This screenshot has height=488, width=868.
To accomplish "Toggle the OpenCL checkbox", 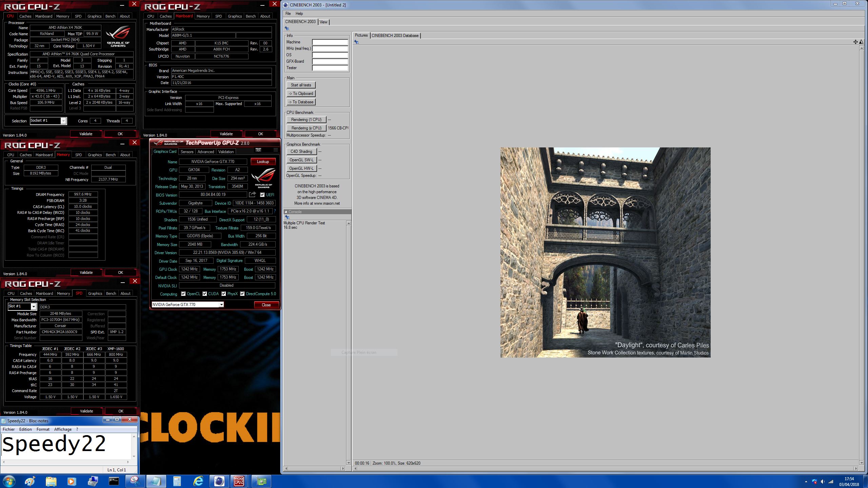I will click(183, 294).
